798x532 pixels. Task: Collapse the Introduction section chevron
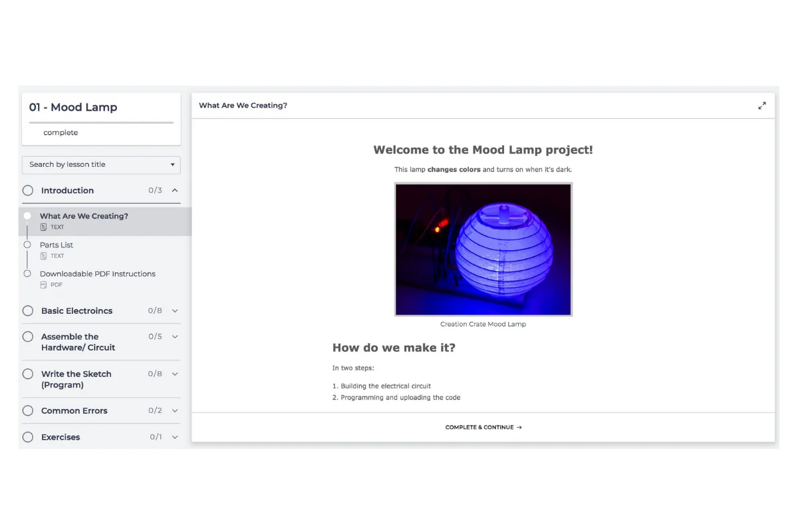pyautogui.click(x=175, y=190)
